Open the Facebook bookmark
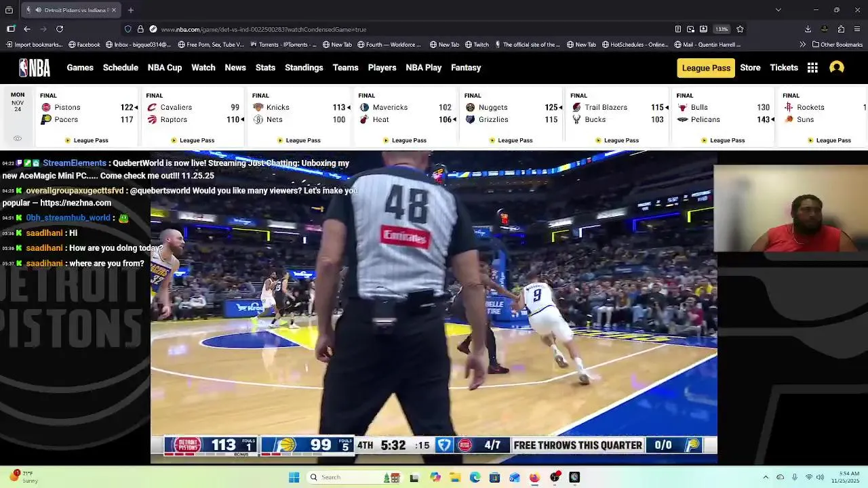868x488 pixels. 84,45
